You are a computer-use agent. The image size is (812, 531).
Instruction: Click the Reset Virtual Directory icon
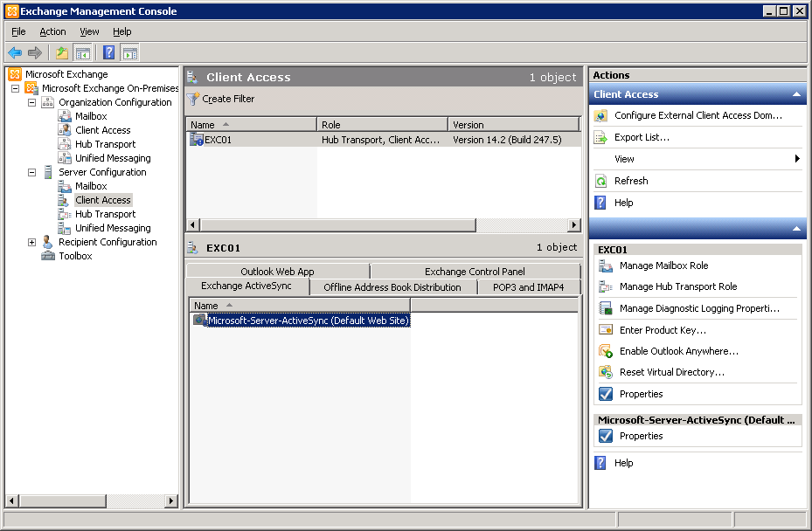[606, 372]
